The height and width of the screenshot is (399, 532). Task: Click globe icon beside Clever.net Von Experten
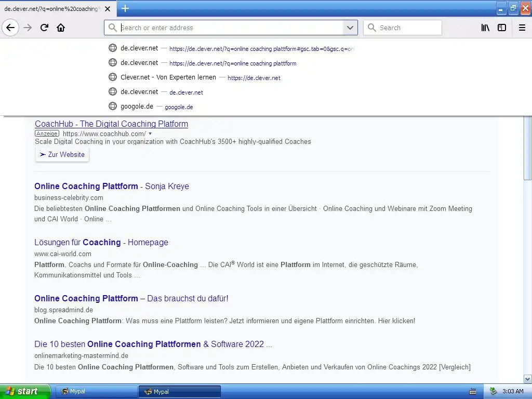[113, 77]
